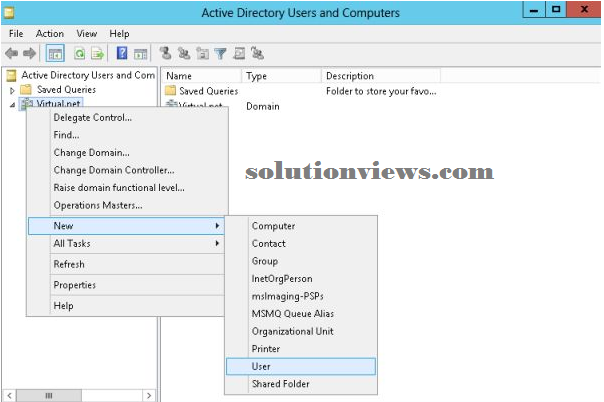Click the Saved Queries folder icon in list
Viewport: 604px width, 402px height.
170,91
